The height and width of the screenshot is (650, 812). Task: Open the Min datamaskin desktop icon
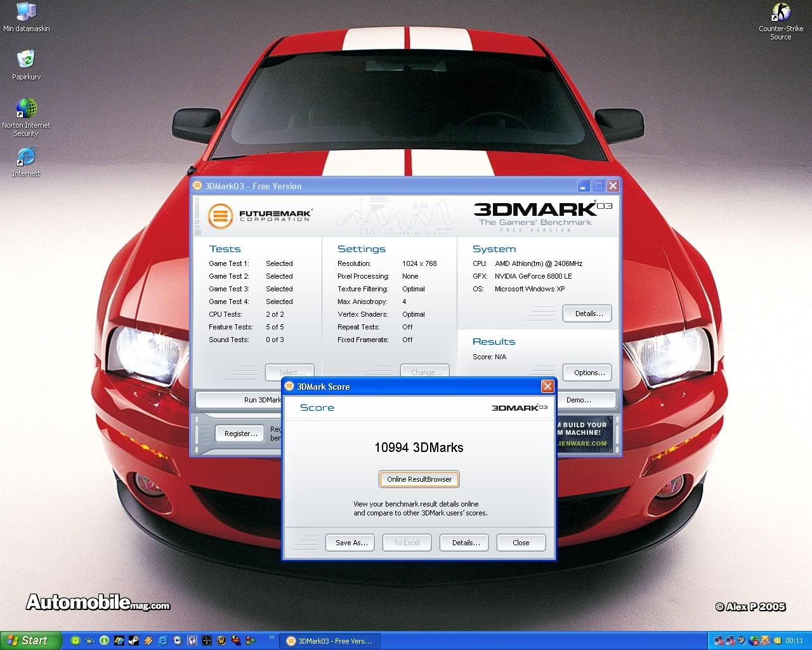pyautogui.click(x=26, y=17)
